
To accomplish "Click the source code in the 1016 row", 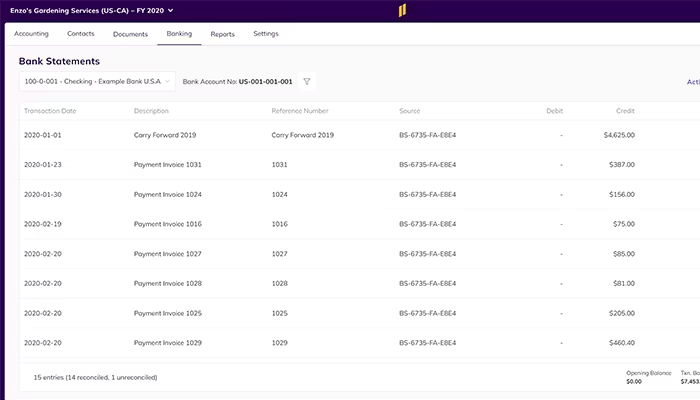I will (428, 224).
